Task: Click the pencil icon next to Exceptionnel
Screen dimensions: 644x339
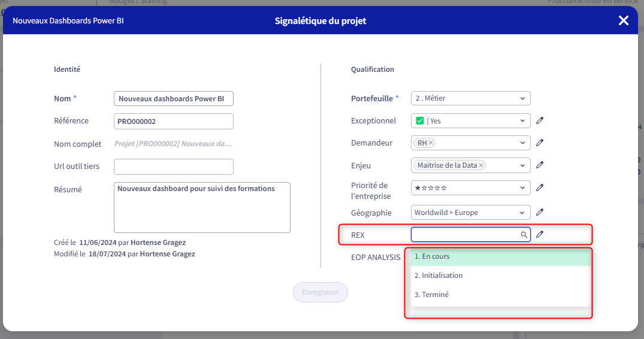Action: tap(540, 120)
